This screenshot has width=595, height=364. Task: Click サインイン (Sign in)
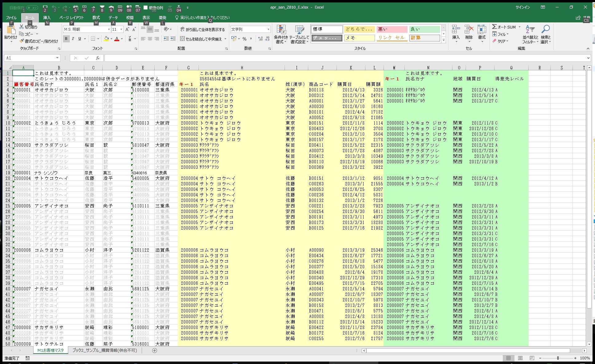click(x=522, y=7)
